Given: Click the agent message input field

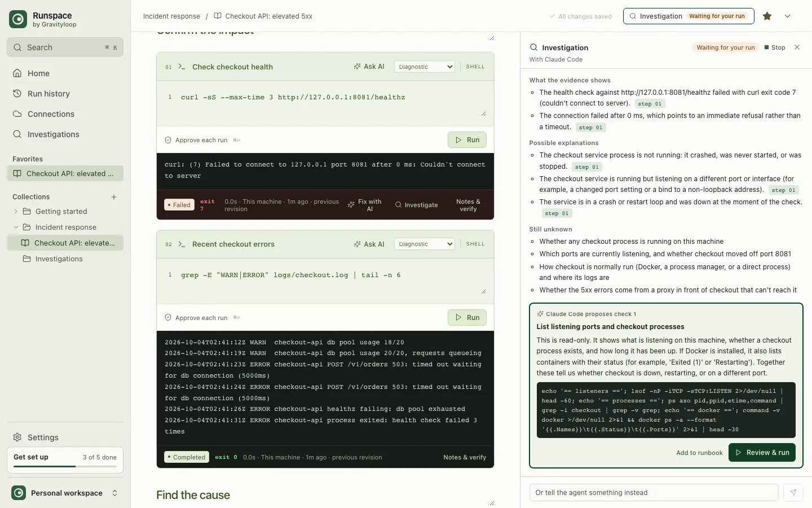Looking at the screenshot, I should (654, 493).
